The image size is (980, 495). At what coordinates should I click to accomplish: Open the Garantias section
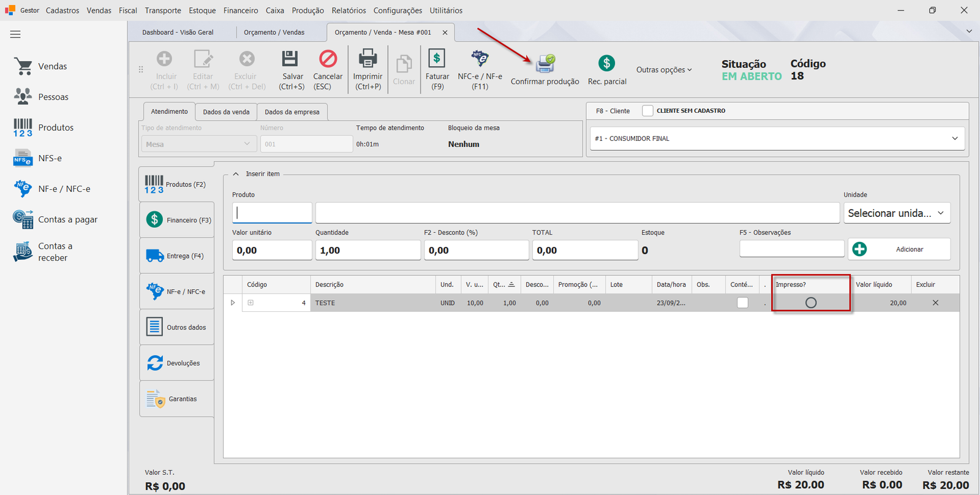click(x=176, y=399)
